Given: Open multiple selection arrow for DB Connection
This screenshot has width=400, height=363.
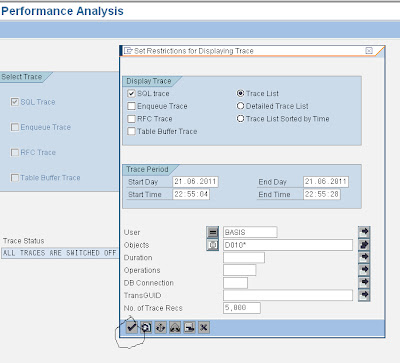Looking at the screenshot, I should [x=364, y=282].
